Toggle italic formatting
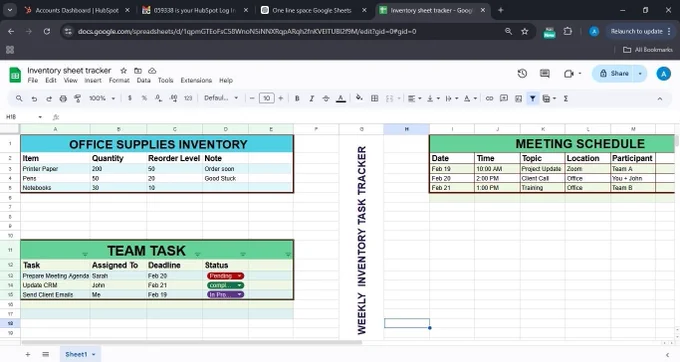Screen dimensions: 680x362 point(311,99)
